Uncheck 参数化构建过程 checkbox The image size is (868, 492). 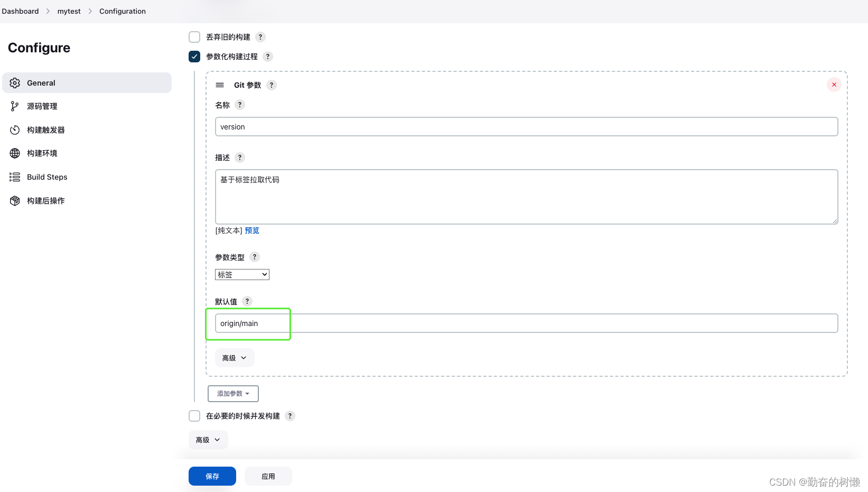[x=194, y=57]
